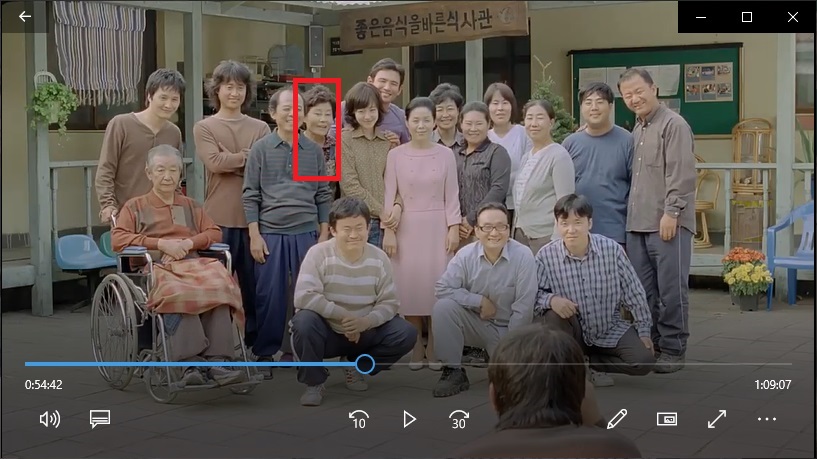Click the elapsed time 0:54:42
Viewport: 817px width, 459px height.
click(x=44, y=384)
